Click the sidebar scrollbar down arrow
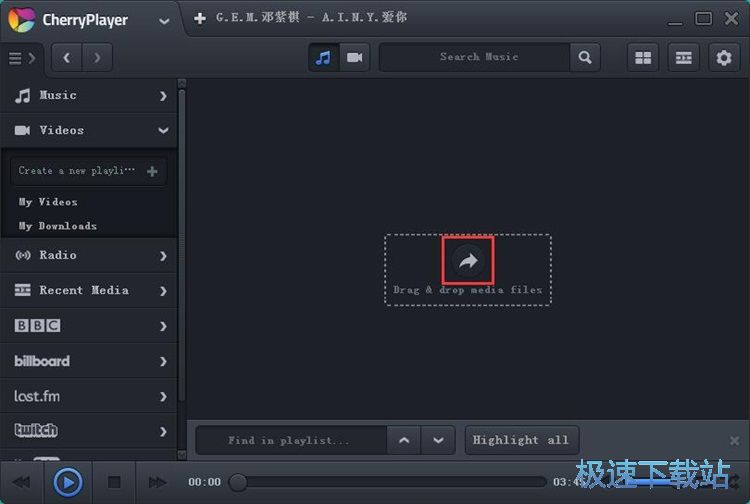Screen dimensions: 750x504 coord(182,454)
